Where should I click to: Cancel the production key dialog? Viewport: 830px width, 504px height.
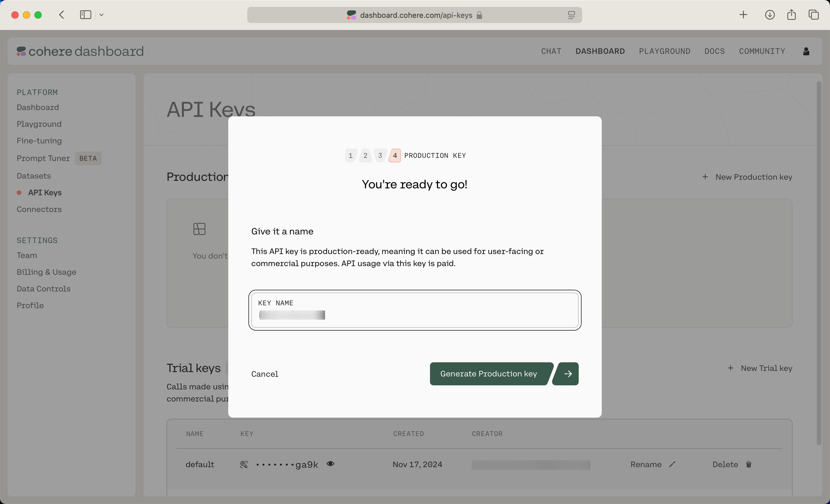265,374
